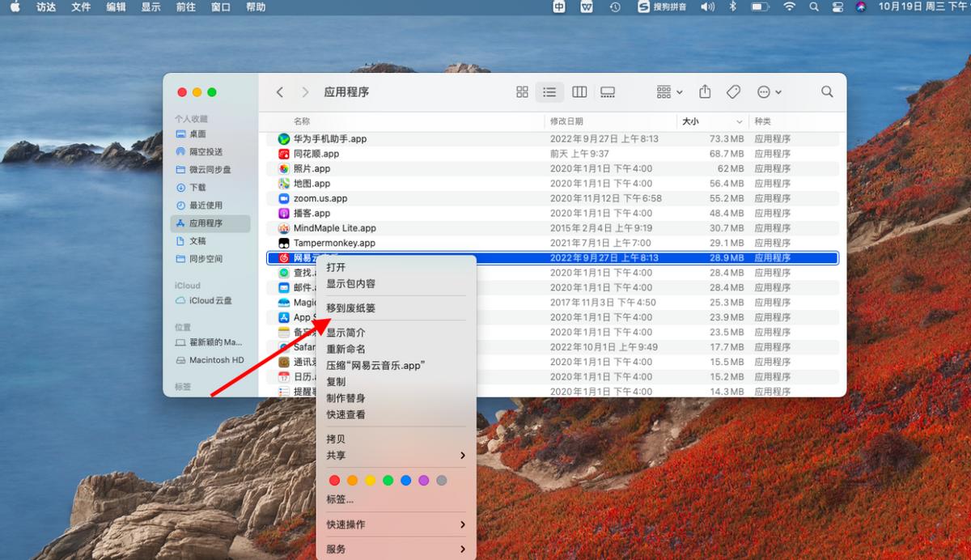This screenshot has height=560, width=971.
Task: Switch to icon view in Finder toolbar
Action: pos(522,91)
